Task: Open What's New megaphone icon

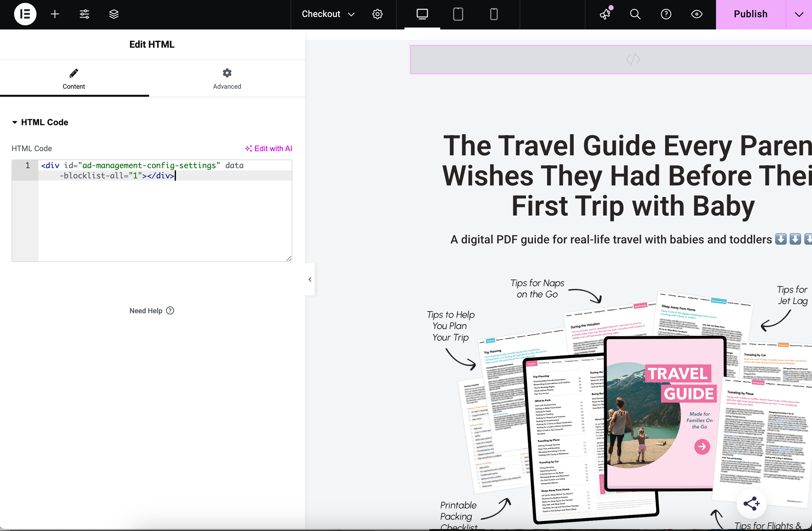Action: point(606,14)
